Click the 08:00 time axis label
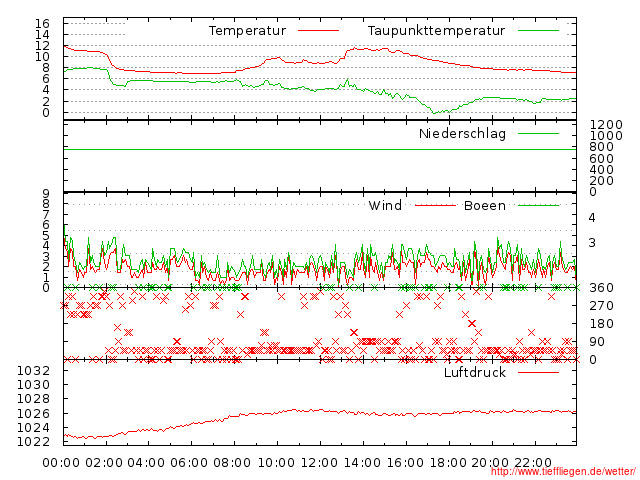Image resolution: width=640 pixels, height=480 pixels. [x=233, y=462]
